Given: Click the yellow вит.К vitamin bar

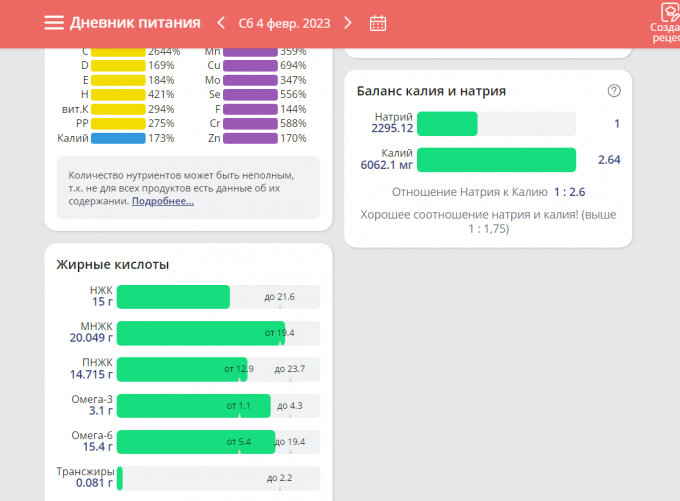Looking at the screenshot, I should 119,108.
